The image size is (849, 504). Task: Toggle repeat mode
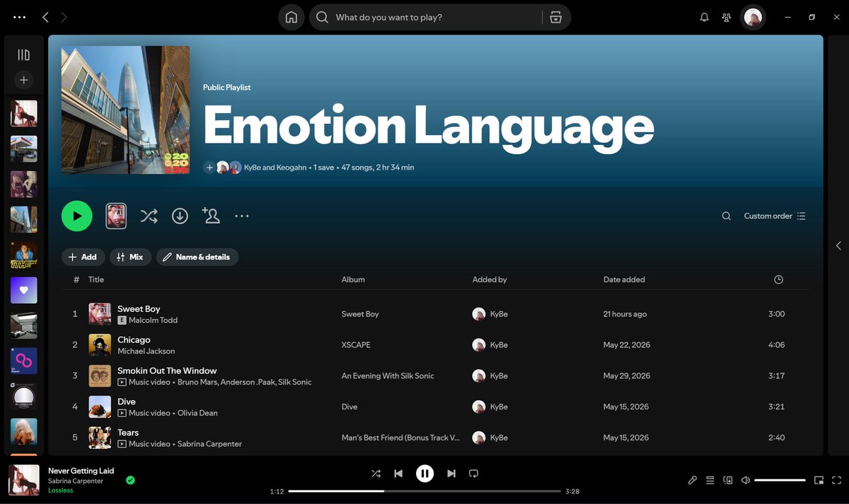click(x=474, y=474)
